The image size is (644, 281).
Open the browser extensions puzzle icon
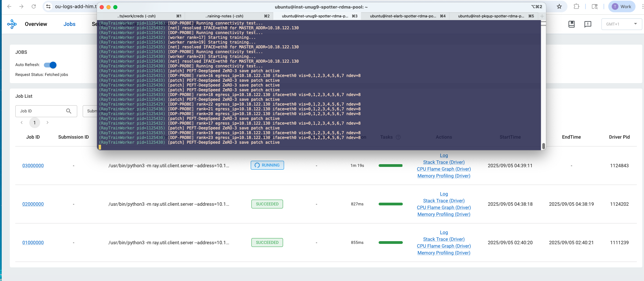576,6
